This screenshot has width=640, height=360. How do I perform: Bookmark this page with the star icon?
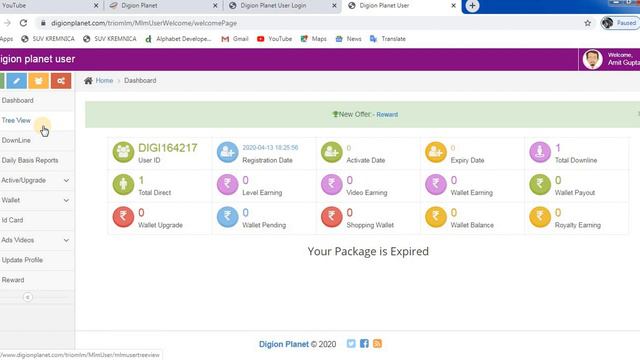(587, 23)
